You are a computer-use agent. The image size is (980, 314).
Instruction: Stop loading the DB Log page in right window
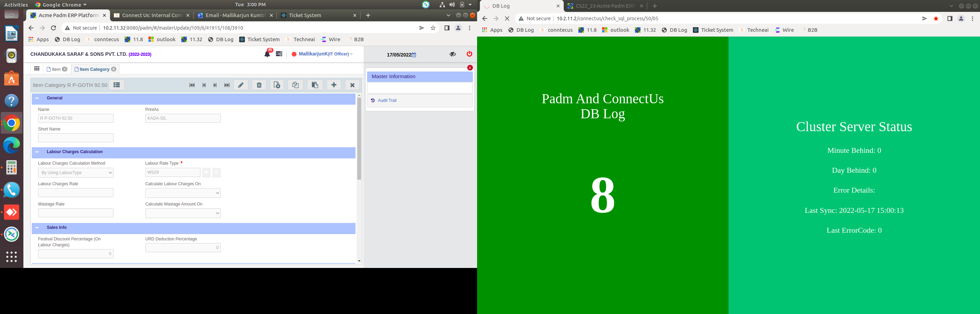tap(507, 18)
